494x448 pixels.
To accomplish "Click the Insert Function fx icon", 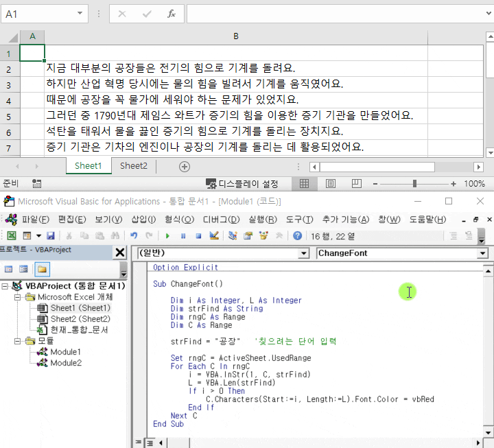I will [171, 14].
